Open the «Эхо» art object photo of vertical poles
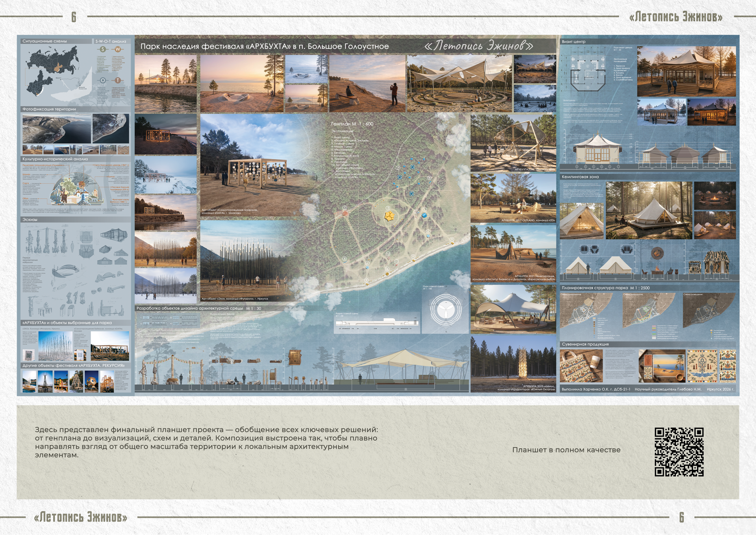 click(x=247, y=261)
